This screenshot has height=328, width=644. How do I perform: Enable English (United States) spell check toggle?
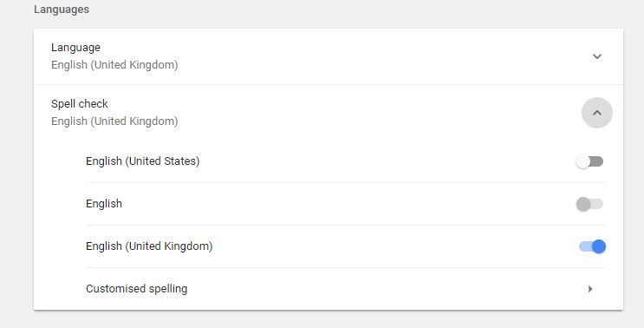coord(589,161)
